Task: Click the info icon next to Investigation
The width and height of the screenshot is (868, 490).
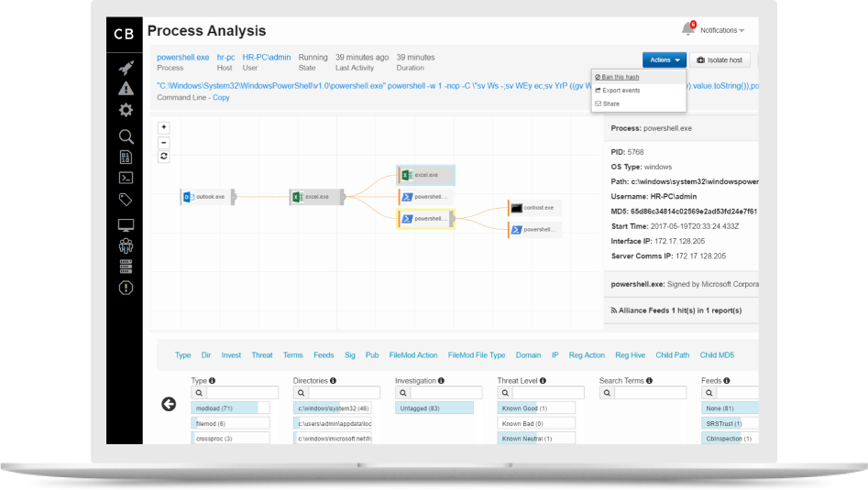Action: (x=441, y=380)
